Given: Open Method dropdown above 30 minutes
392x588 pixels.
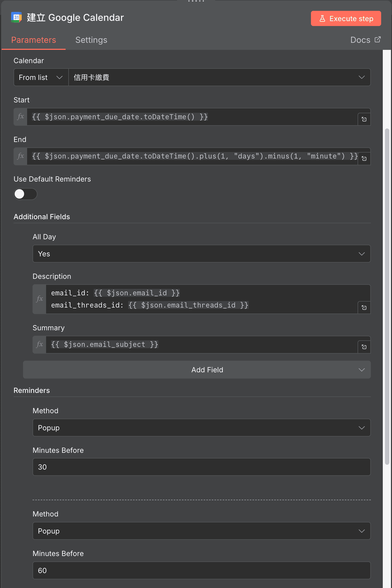Looking at the screenshot, I should tap(201, 428).
